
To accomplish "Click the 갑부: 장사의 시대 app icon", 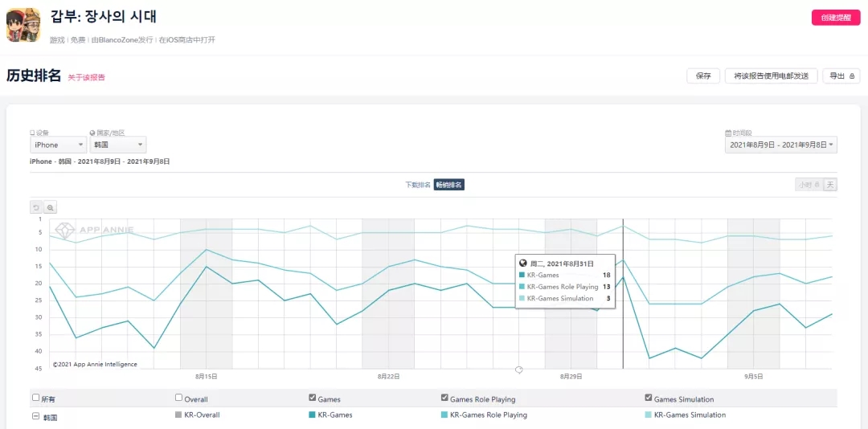I will pos(23,25).
